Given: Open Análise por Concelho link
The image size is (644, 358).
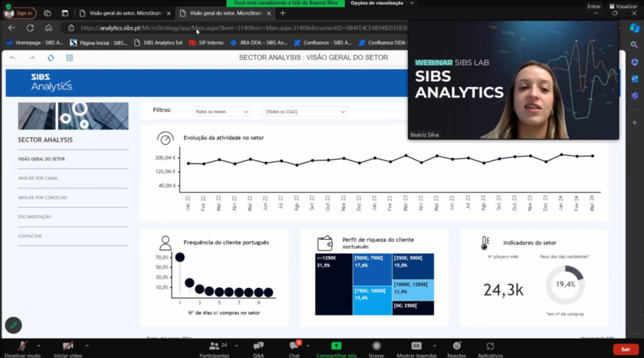Looking at the screenshot, I should coord(43,197).
